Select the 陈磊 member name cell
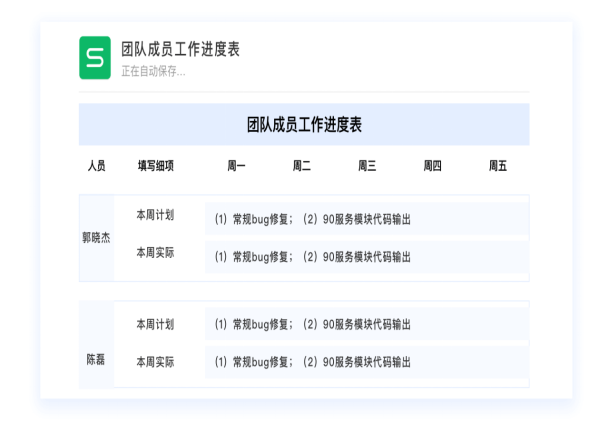The width and height of the screenshot is (609, 439). pos(96,358)
